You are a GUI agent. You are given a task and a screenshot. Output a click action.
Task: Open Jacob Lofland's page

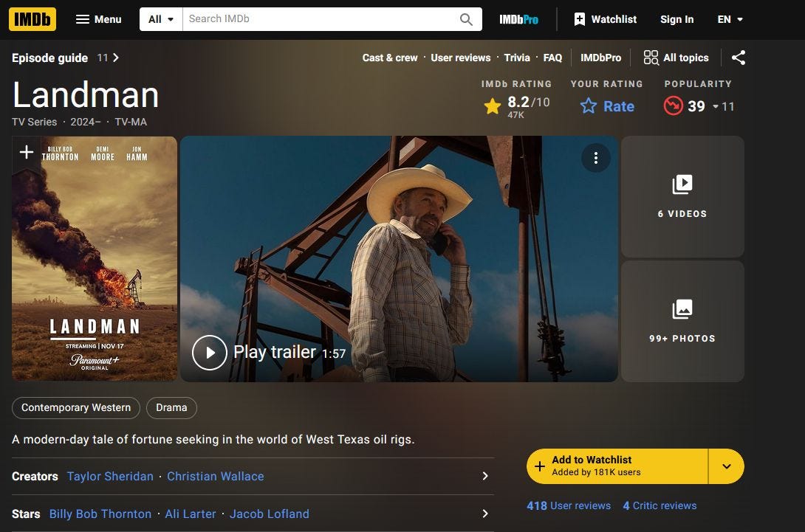pyautogui.click(x=269, y=514)
